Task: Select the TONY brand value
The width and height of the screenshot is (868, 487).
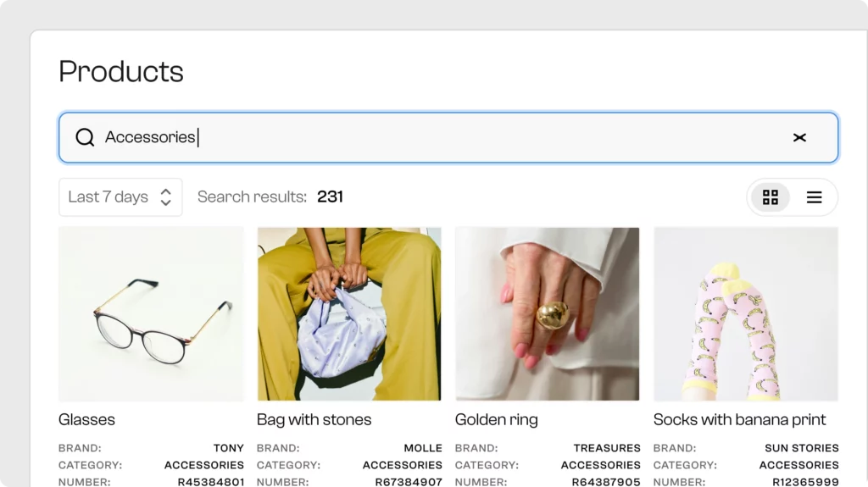Action: pyautogui.click(x=229, y=448)
